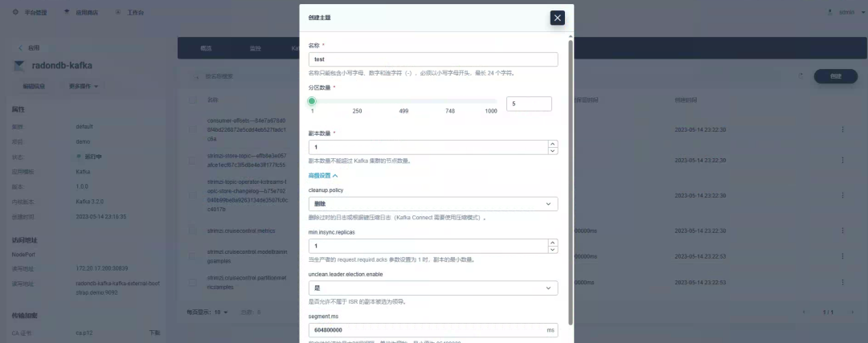Open the more menu for the strimzi.cruisecontrol.metrics row
The width and height of the screenshot is (868, 343).
click(x=842, y=231)
